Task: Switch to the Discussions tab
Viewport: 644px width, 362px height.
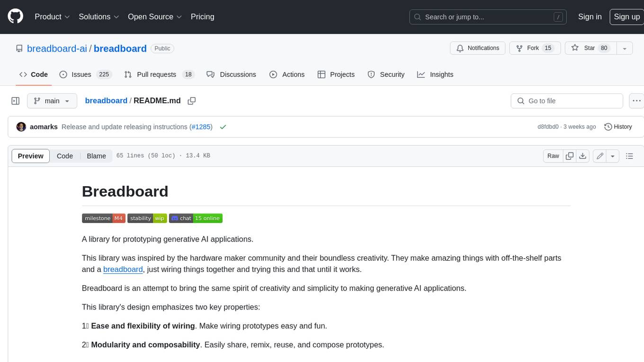Action: pyautogui.click(x=232, y=74)
